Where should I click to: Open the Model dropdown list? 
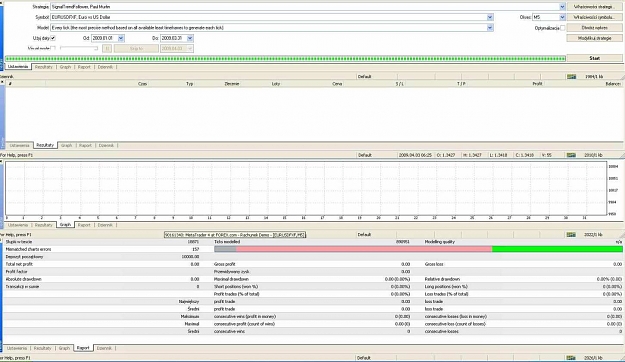[x=490, y=28]
